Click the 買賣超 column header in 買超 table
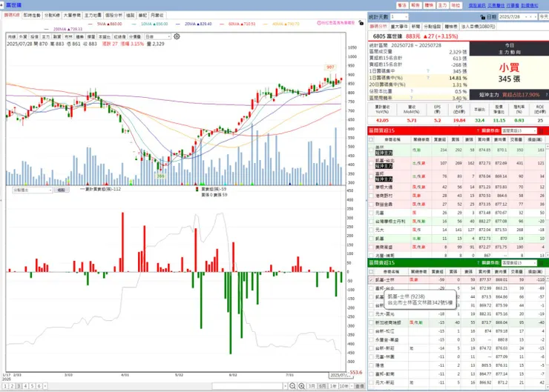This screenshot has height=392, width=549. (440, 139)
